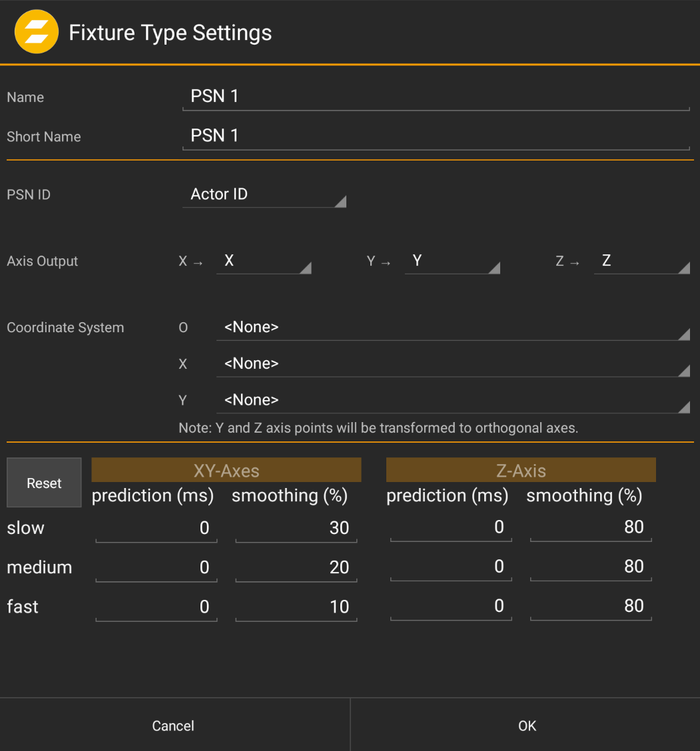This screenshot has height=751, width=700.
Task: Open the Coordinate System O dropdown
Action: click(453, 327)
